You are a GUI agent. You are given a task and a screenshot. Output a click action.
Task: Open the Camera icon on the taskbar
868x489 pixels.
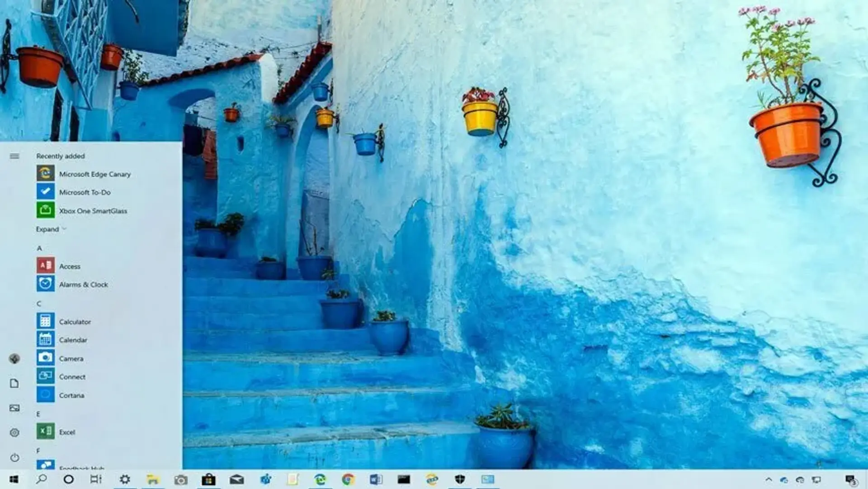point(181,480)
